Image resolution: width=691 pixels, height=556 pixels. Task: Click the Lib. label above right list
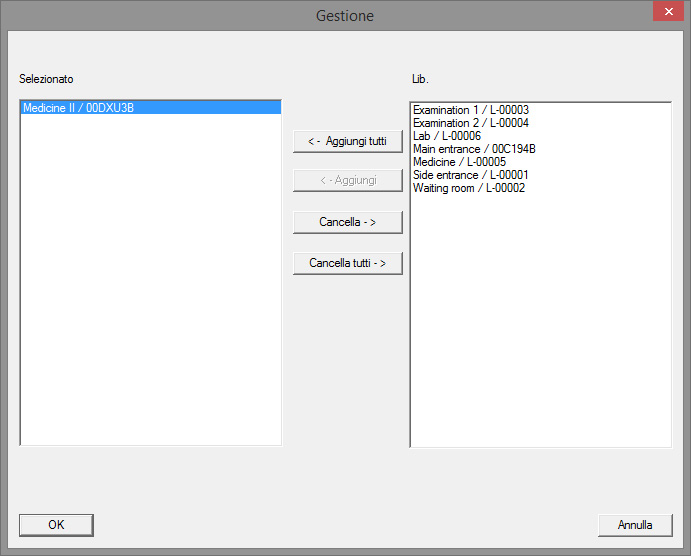420,79
